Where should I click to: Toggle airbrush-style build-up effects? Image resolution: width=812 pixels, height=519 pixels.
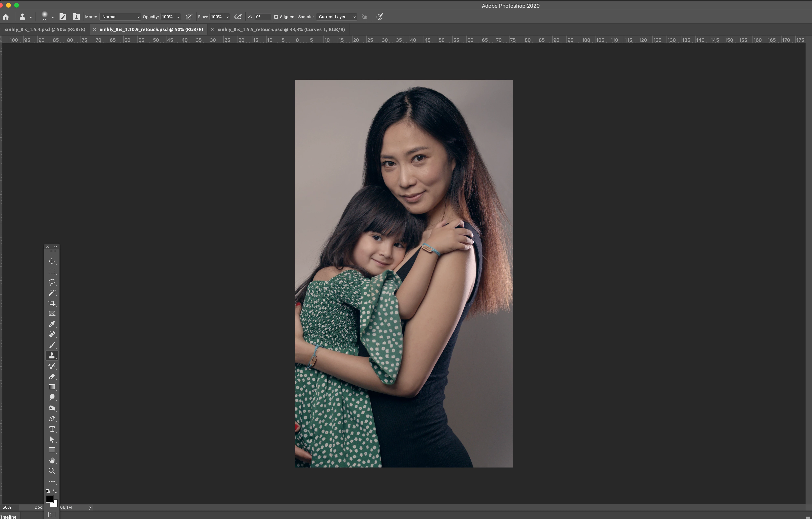238,17
